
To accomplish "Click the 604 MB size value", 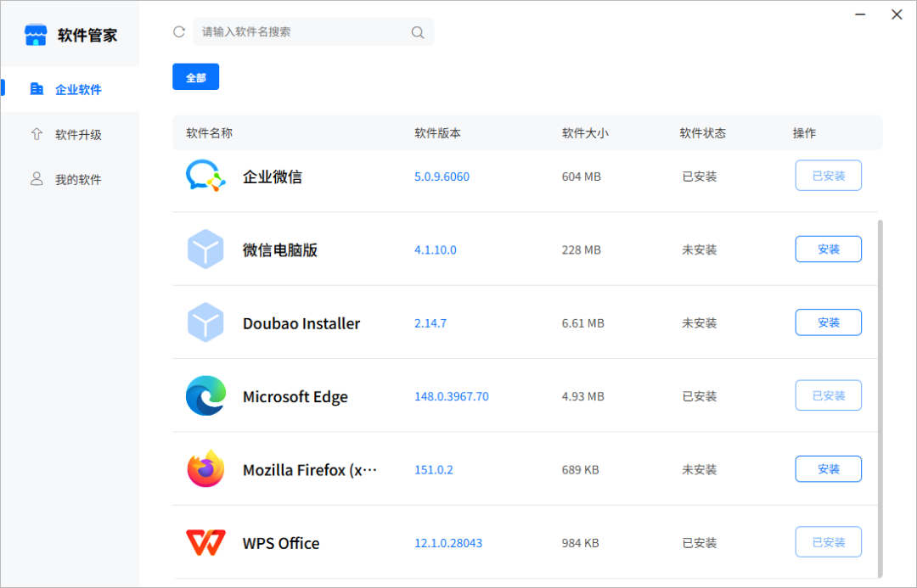I will pos(581,176).
